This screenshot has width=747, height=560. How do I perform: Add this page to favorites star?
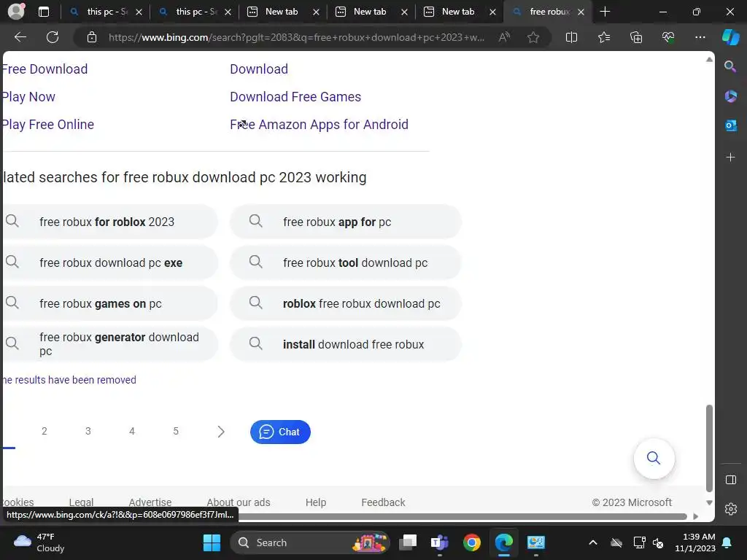point(533,37)
